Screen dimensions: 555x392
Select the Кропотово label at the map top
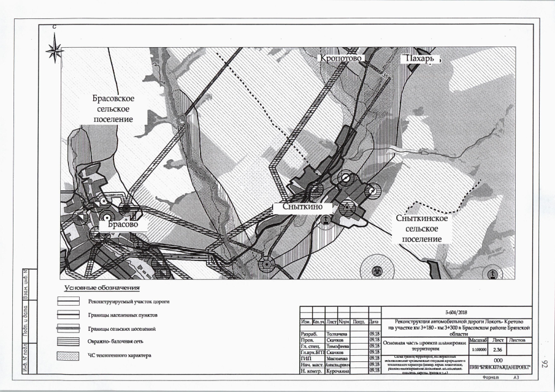(x=340, y=58)
